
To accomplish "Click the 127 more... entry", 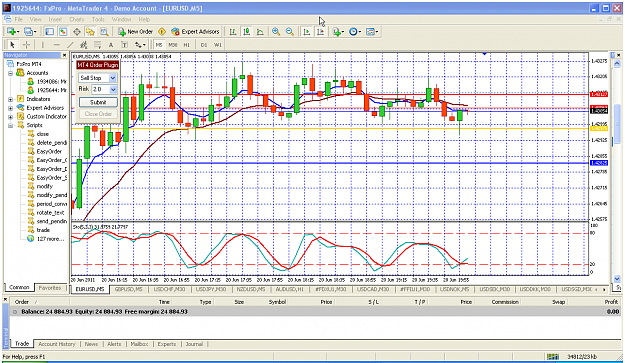I will pyautogui.click(x=50, y=239).
